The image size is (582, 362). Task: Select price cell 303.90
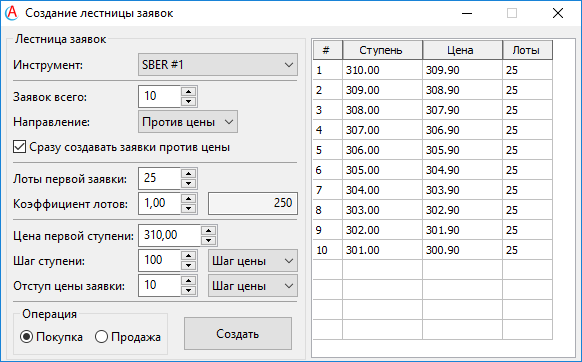point(462,190)
